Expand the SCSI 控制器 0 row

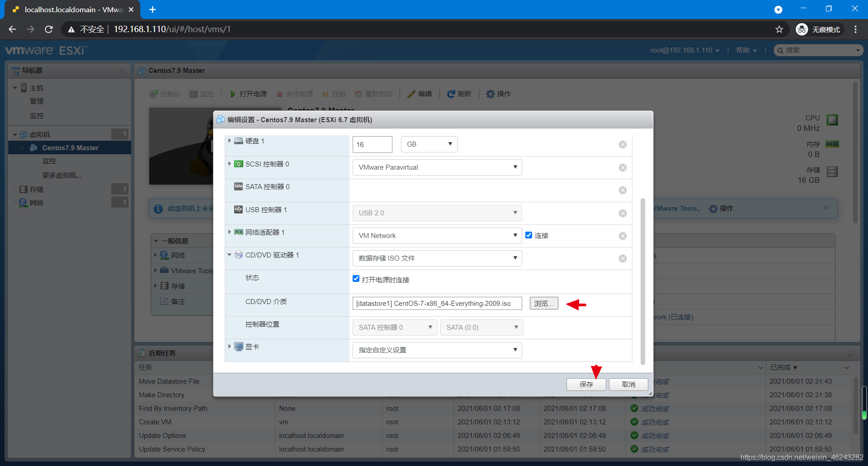pos(230,163)
